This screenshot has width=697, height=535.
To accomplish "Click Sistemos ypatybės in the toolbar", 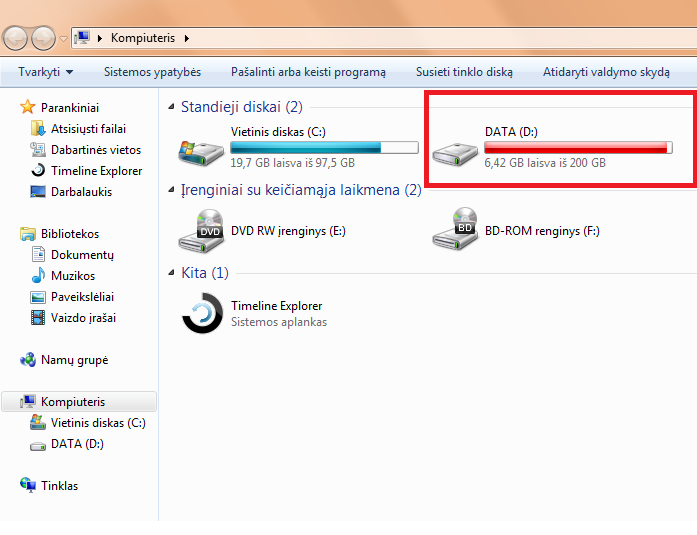I will [152, 72].
